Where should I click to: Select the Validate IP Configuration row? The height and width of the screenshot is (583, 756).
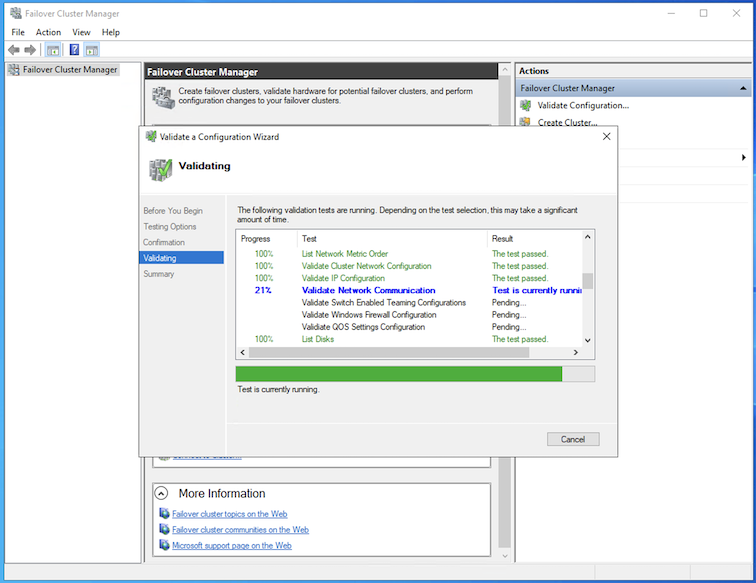409,278
